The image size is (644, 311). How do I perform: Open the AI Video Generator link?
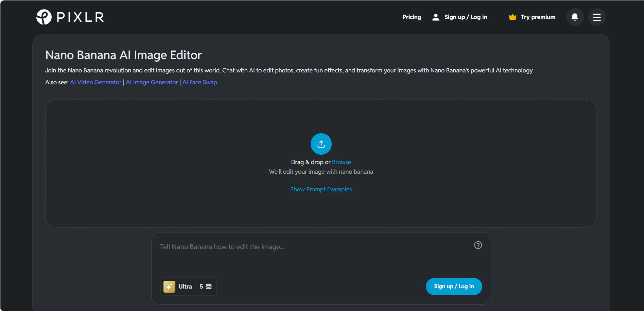95,82
